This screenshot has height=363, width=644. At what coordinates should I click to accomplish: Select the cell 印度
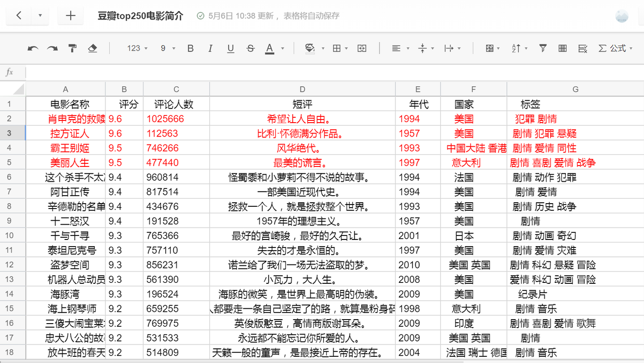[474, 323]
